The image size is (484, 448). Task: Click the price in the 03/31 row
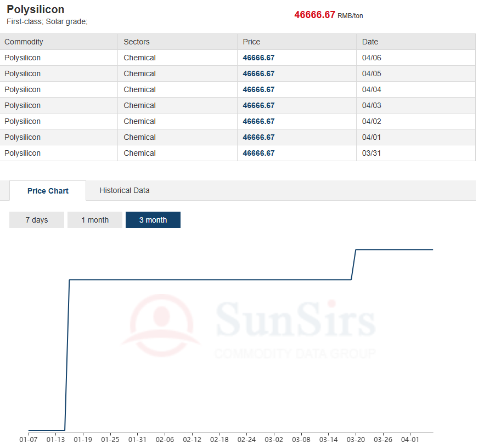258,153
